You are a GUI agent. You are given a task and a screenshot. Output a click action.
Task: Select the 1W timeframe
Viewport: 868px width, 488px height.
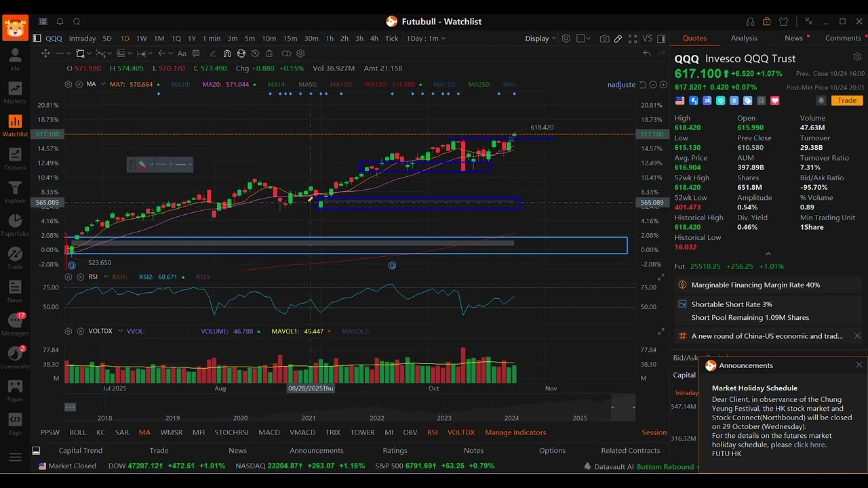click(141, 39)
